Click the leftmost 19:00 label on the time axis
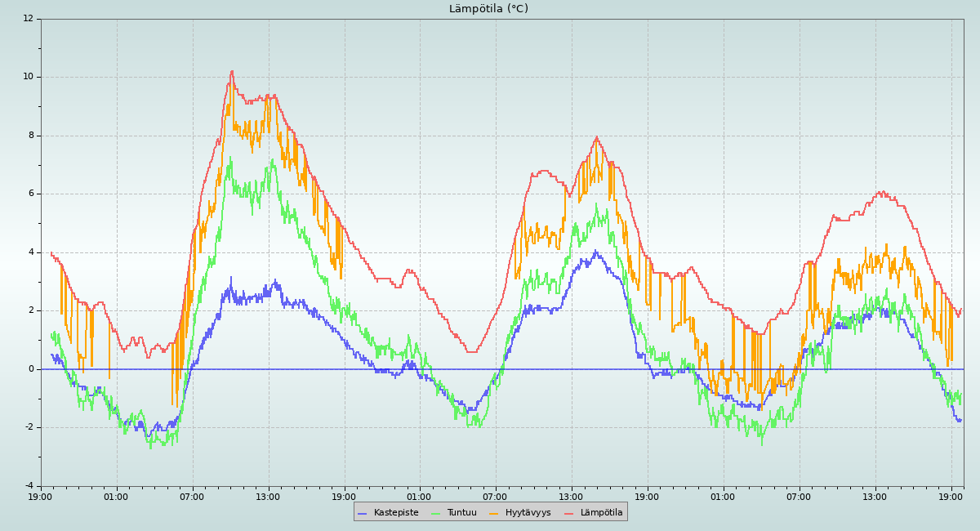The height and width of the screenshot is (531, 980). [41, 497]
